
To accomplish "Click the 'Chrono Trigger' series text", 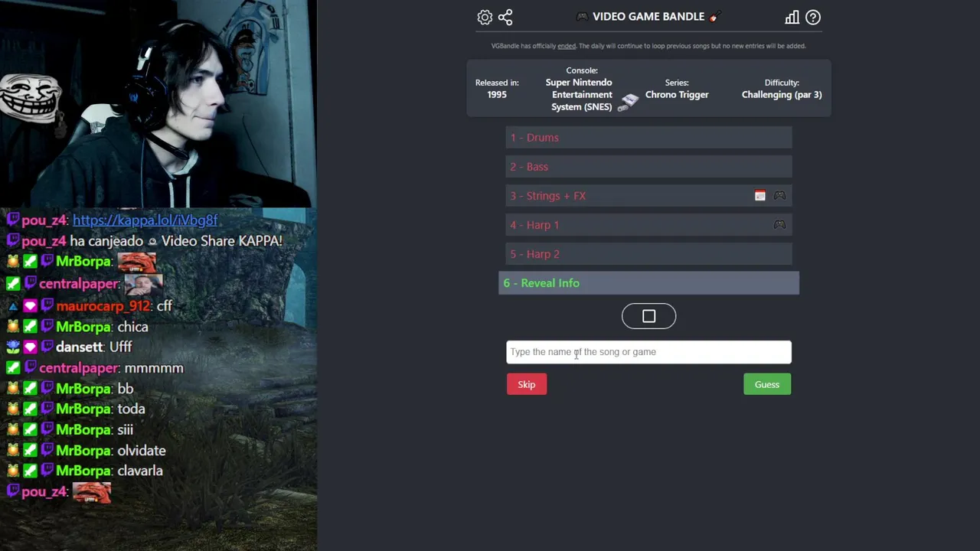I will pyautogui.click(x=677, y=95).
